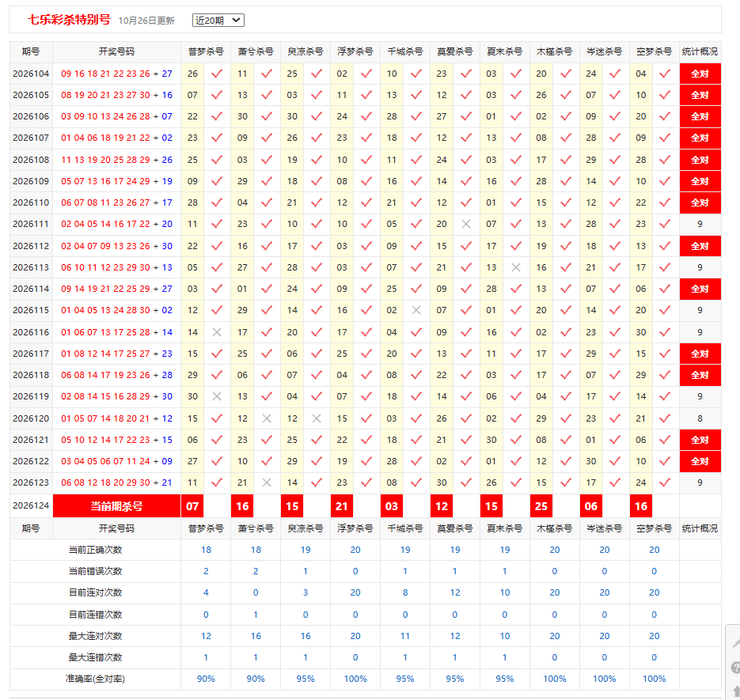740x700 pixels.
Task: Click the gray X mark in row 2026111
Action: coord(466,224)
